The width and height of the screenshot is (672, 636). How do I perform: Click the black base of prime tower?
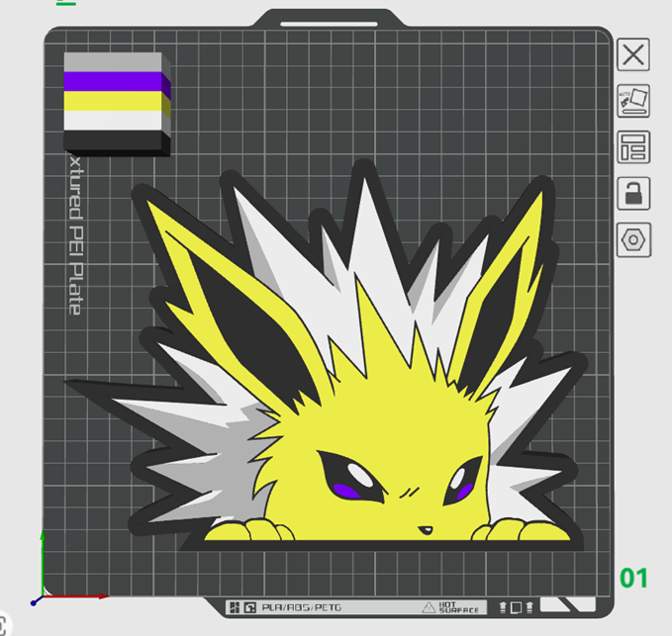click(113, 141)
